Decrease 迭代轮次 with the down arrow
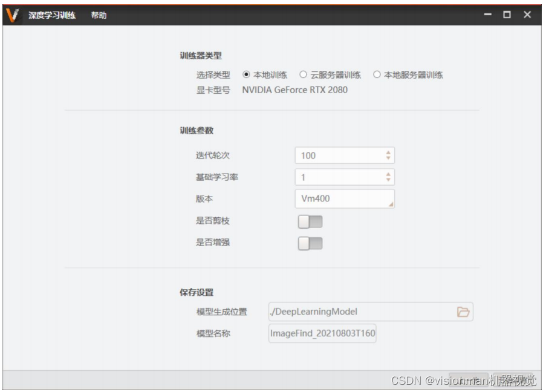 388,158
